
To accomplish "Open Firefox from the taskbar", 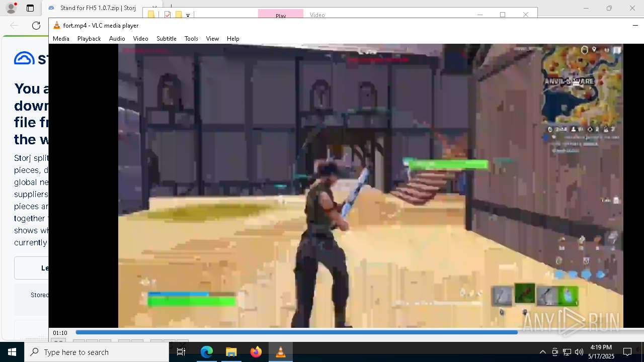I will (256, 352).
